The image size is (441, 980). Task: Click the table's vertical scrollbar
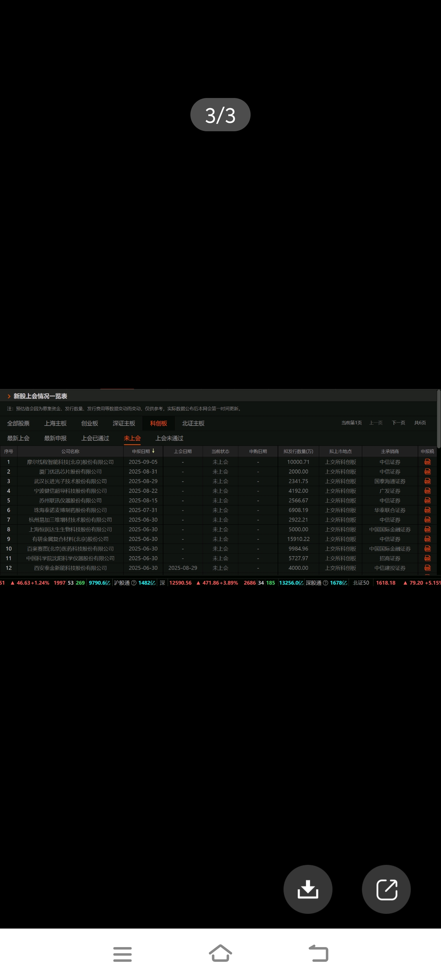click(x=439, y=419)
